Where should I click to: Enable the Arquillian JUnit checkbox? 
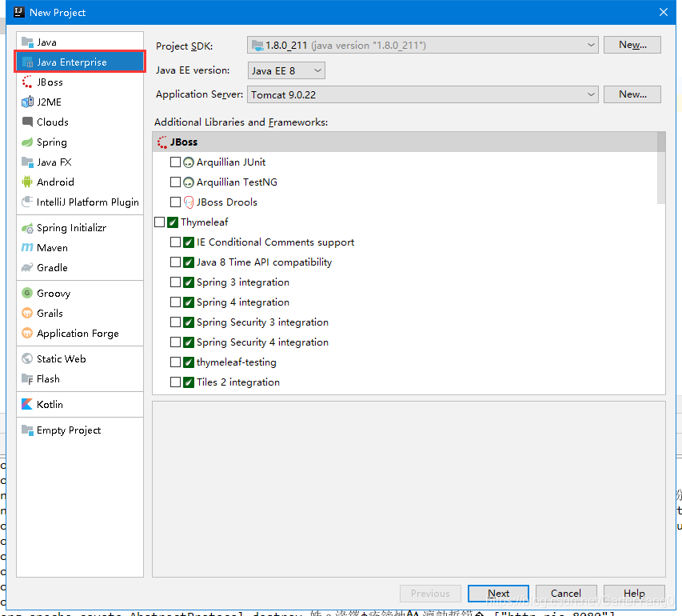pos(175,162)
